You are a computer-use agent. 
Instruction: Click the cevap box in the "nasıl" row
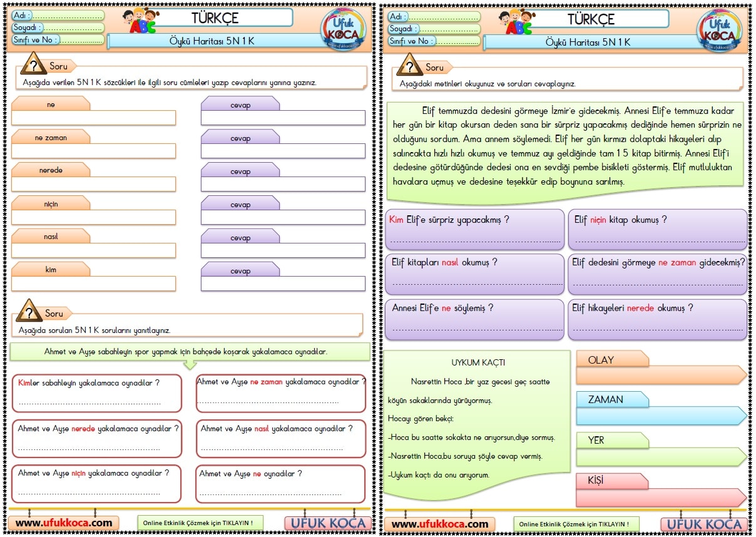pos(283,250)
